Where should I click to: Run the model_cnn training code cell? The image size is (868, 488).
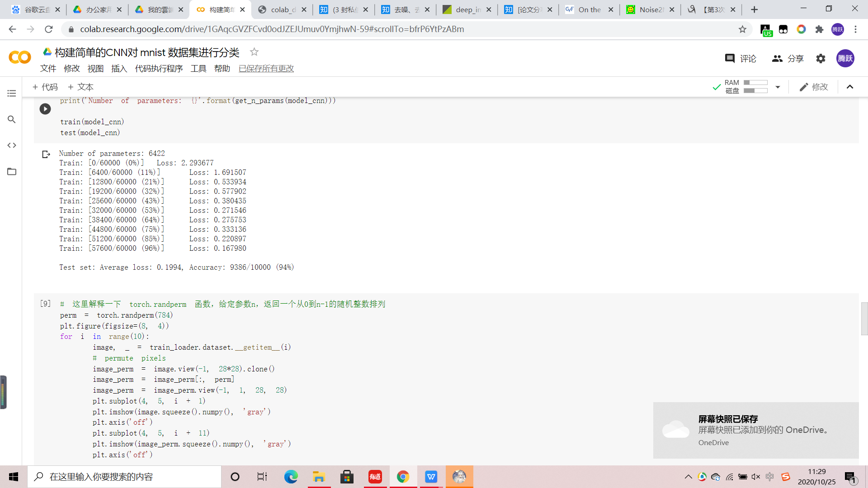click(x=45, y=109)
